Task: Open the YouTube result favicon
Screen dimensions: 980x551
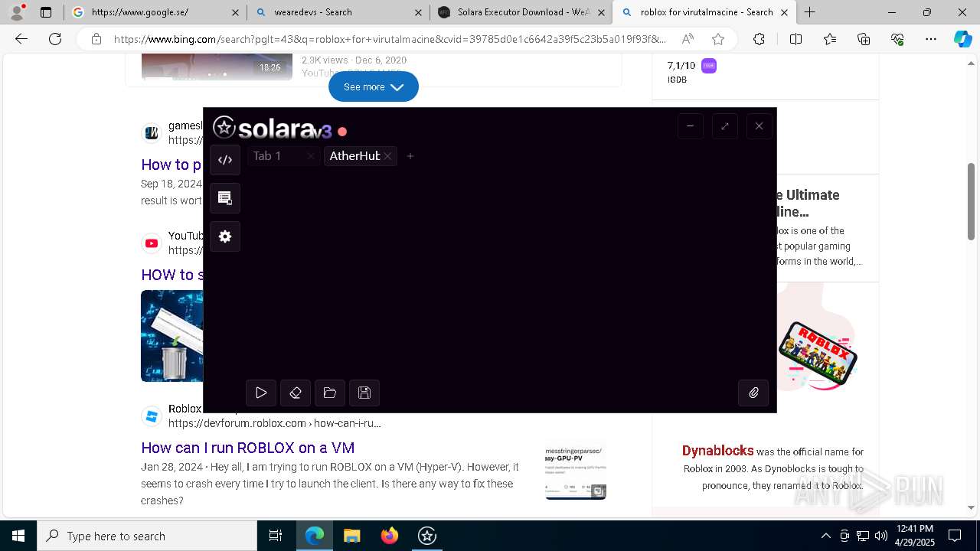Action: tap(152, 243)
